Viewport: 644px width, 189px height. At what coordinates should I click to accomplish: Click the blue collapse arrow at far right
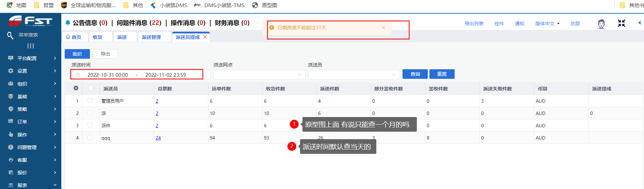[639, 23]
